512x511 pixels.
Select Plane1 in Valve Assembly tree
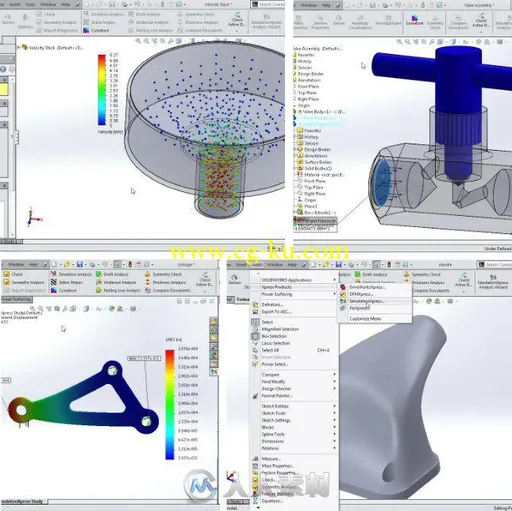pyautogui.click(x=307, y=206)
